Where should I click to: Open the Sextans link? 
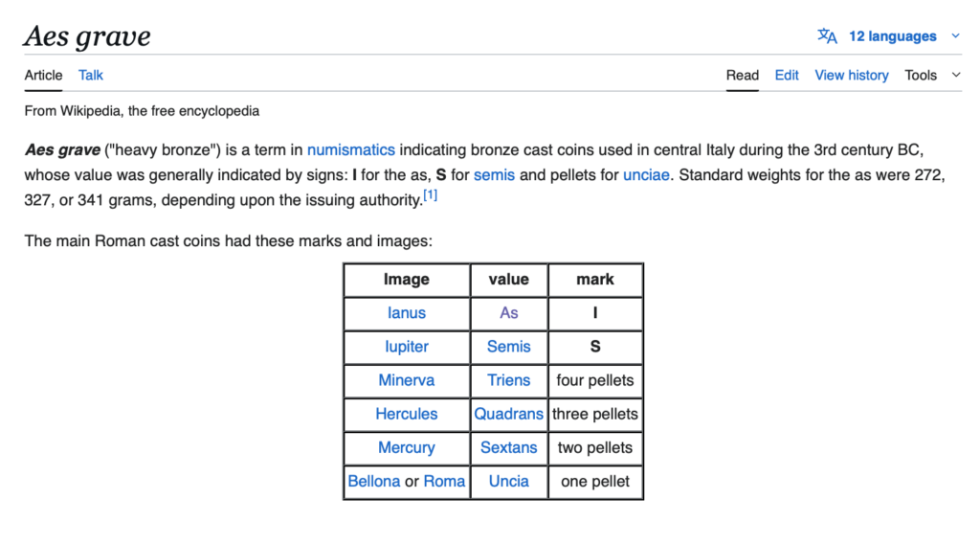tap(508, 447)
